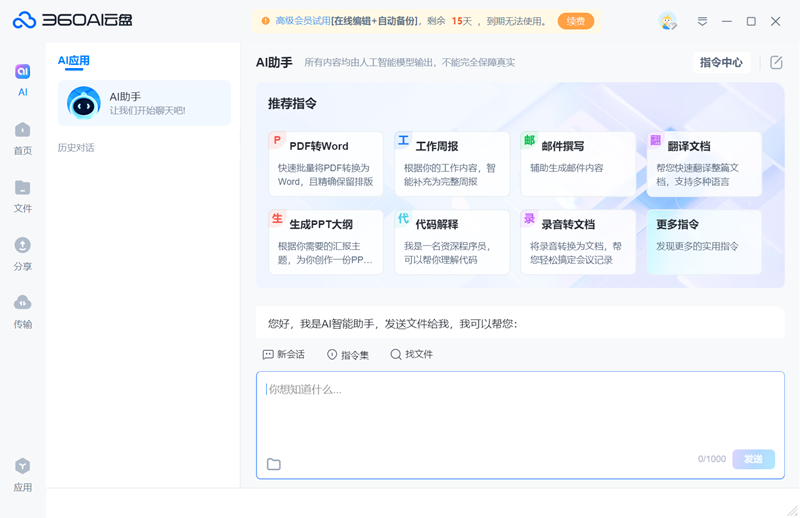Open 指令中心 command center
The width and height of the screenshot is (800, 518).
721,62
